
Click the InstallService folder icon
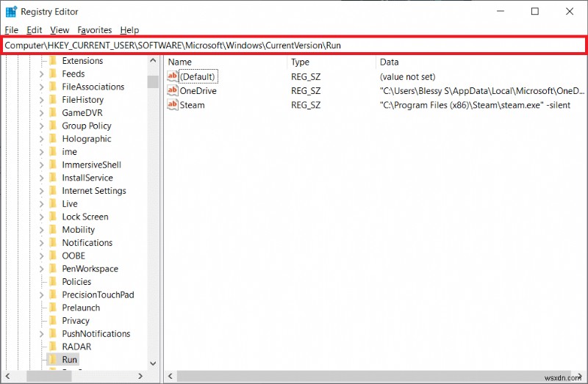click(x=53, y=178)
